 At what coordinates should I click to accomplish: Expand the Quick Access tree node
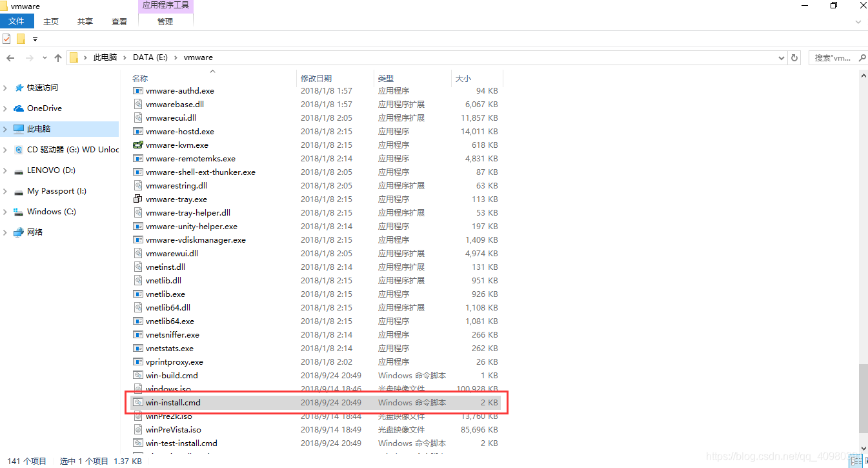tap(5, 88)
